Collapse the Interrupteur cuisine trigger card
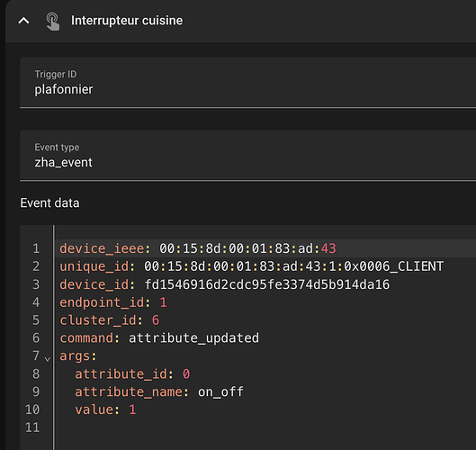This screenshot has height=450, width=476. tap(23, 21)
